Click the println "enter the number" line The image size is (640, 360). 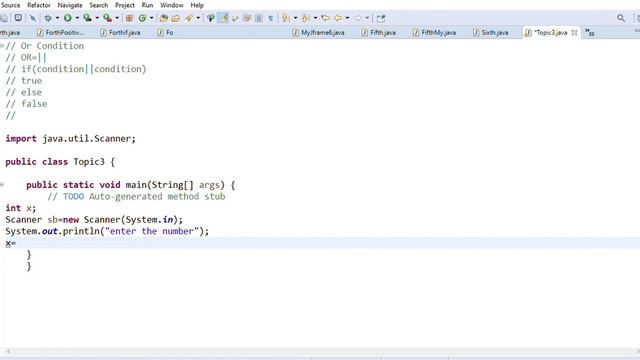(107, 231)
